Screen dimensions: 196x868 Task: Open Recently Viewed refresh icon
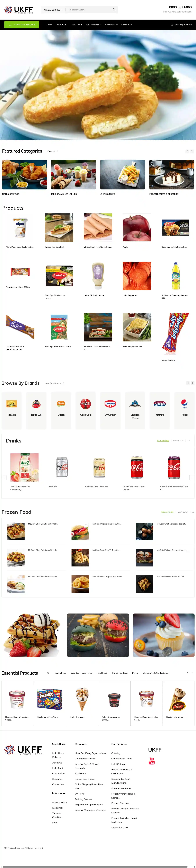[172, 25]
